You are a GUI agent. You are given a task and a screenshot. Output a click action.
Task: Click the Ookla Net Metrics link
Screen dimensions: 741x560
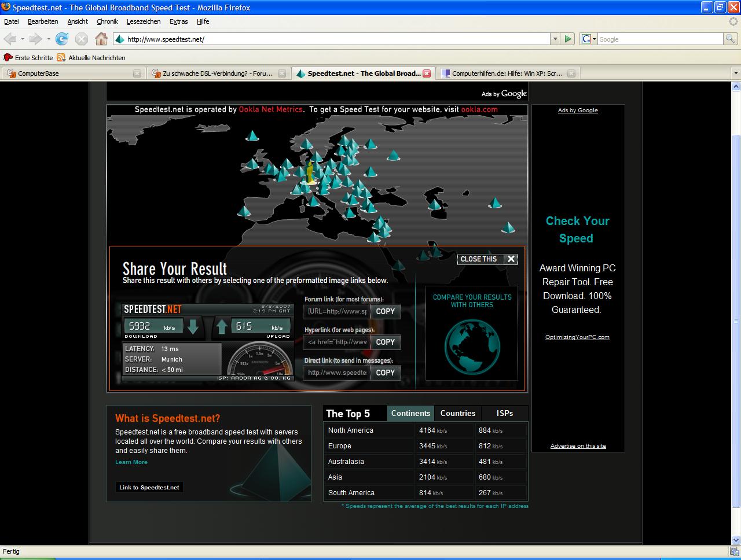point(271,109)
